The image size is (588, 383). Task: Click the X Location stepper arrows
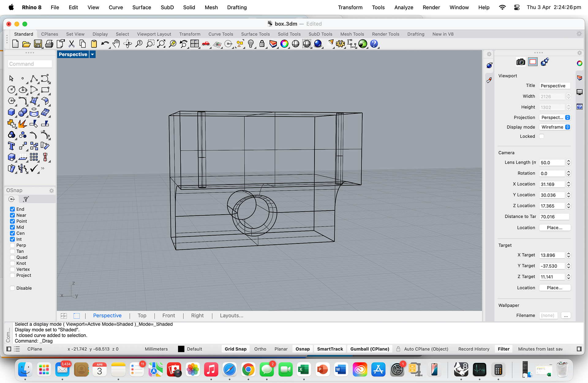click(x=568, y=184)
